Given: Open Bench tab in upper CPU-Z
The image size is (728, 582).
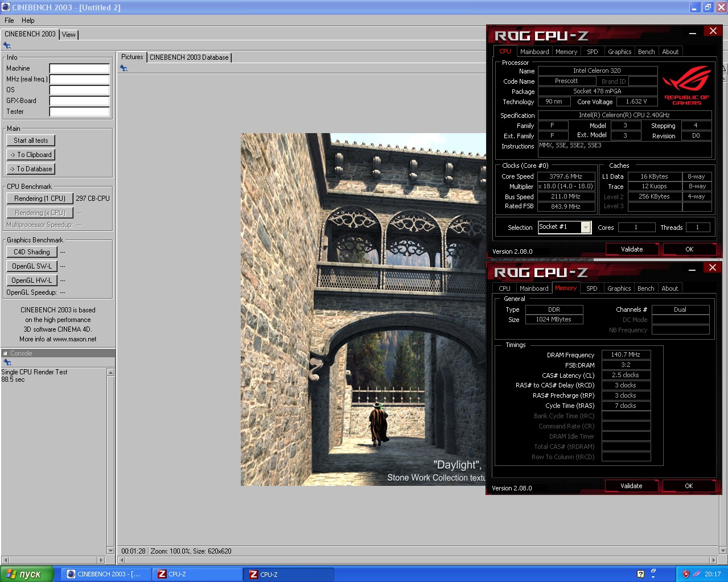Looking at the screenshot, I should [x=647, y=52].
